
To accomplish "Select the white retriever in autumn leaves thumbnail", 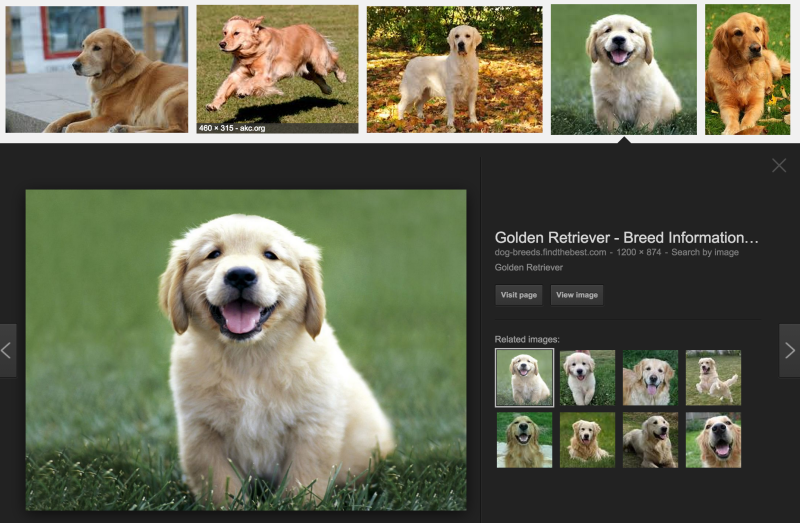I will click(x=455, y=69).
